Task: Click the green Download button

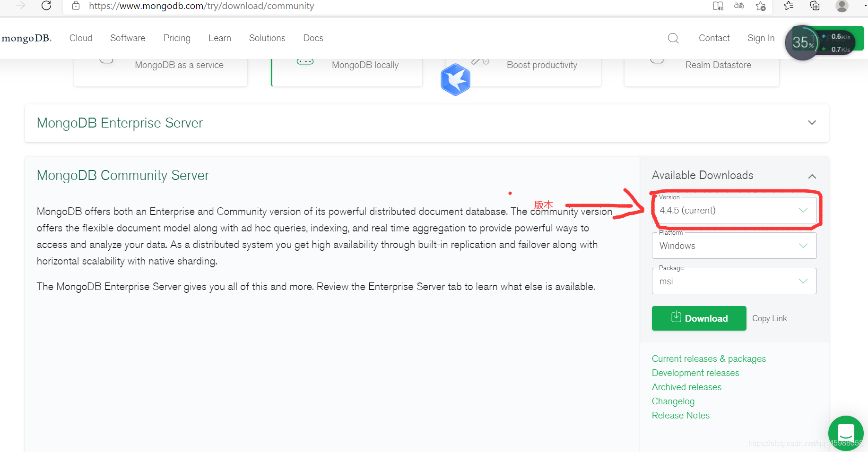Action: pos(699,318)
